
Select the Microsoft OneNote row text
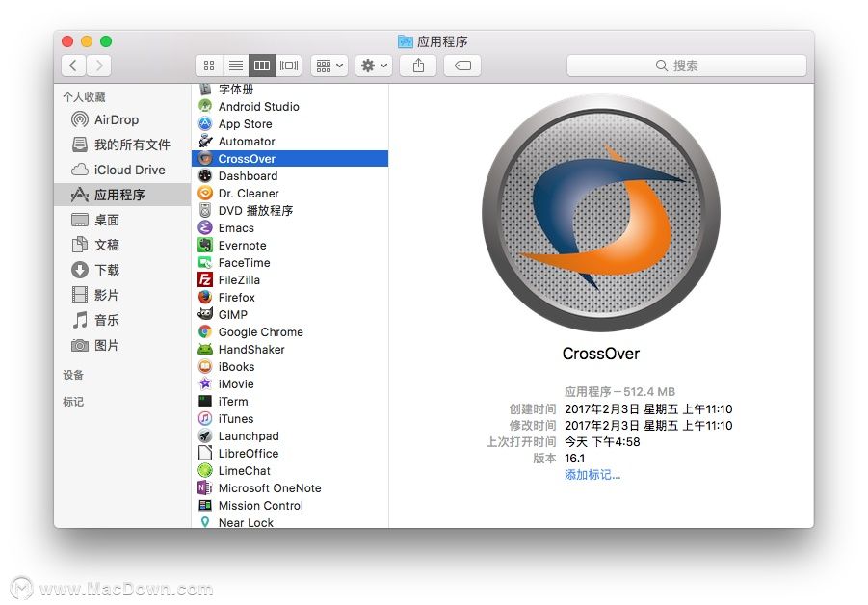pos(270,488)
